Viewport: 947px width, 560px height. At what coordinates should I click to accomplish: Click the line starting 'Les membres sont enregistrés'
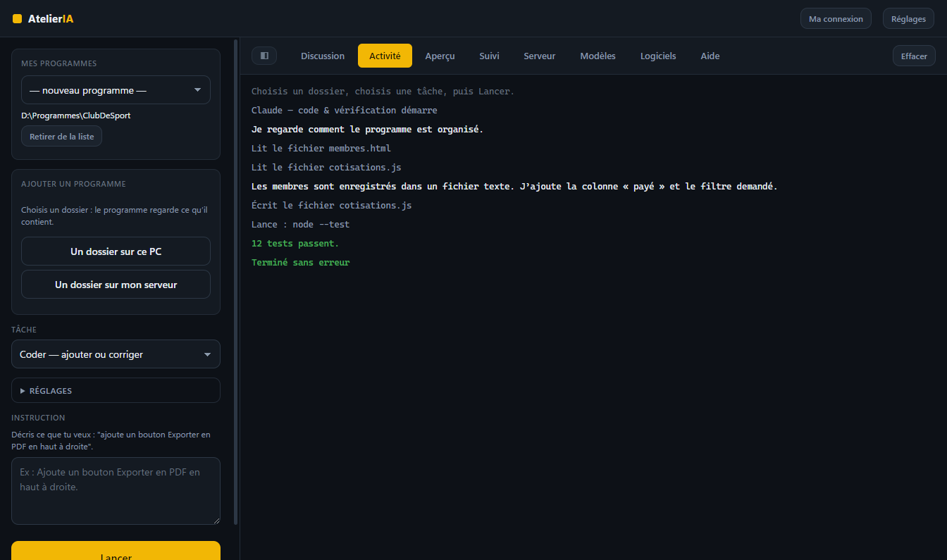tap(514, 187)
